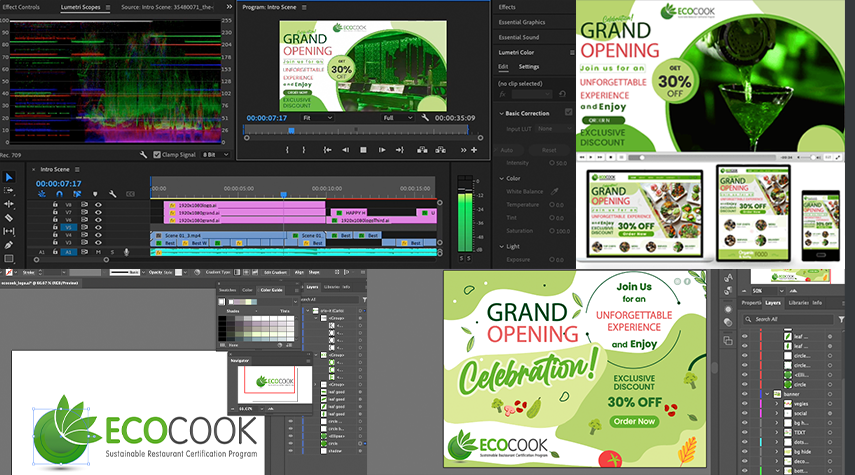This screenshot has width=855, height=475.
Task: Open the Color Guide tab
Action: pos(271,290)
